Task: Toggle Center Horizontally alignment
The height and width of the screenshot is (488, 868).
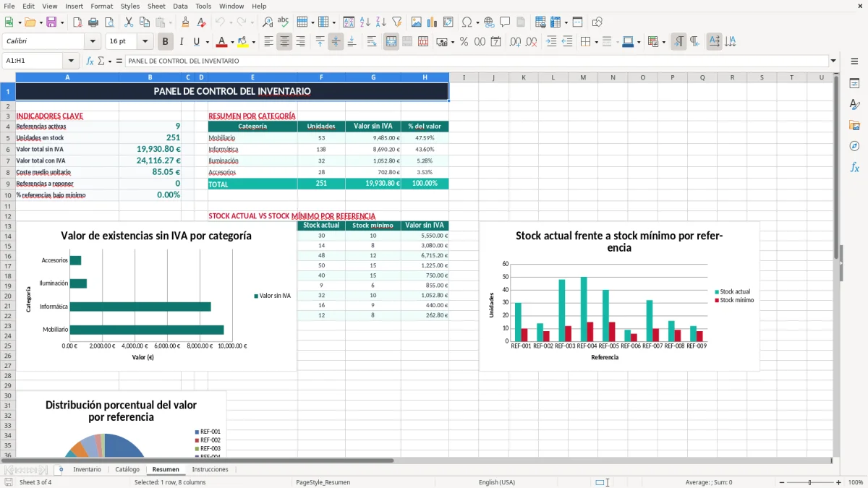Action: pos(284,42)
